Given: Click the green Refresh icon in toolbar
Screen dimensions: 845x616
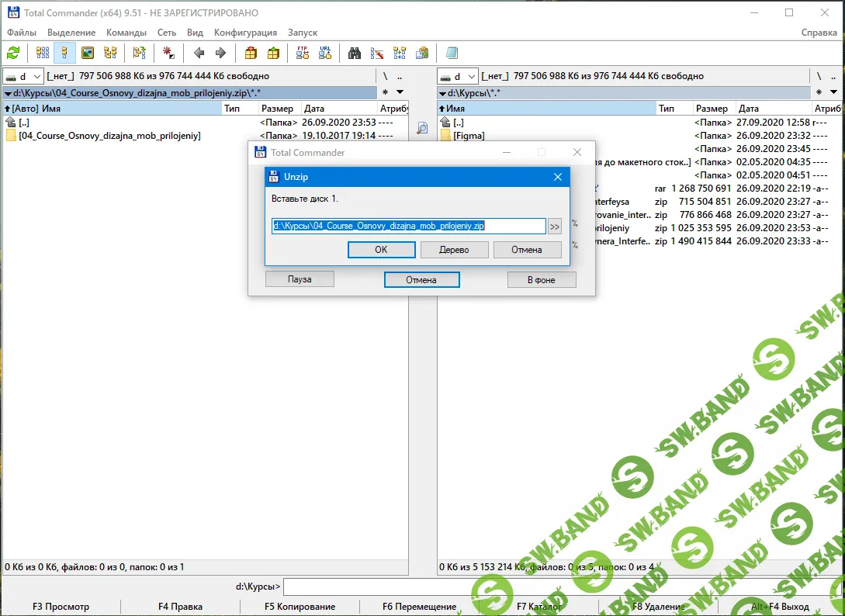Looking at the screenshot, I should pos(13,53).
